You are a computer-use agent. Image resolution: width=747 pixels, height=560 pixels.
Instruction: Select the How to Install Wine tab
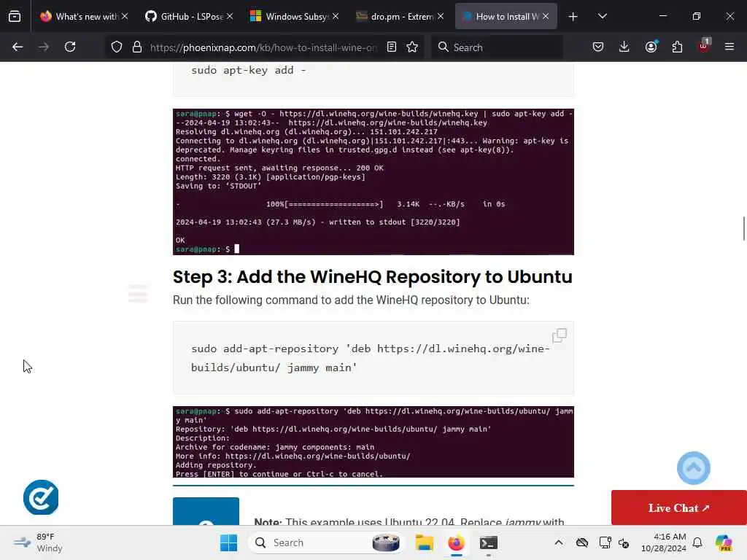(506, 16)
